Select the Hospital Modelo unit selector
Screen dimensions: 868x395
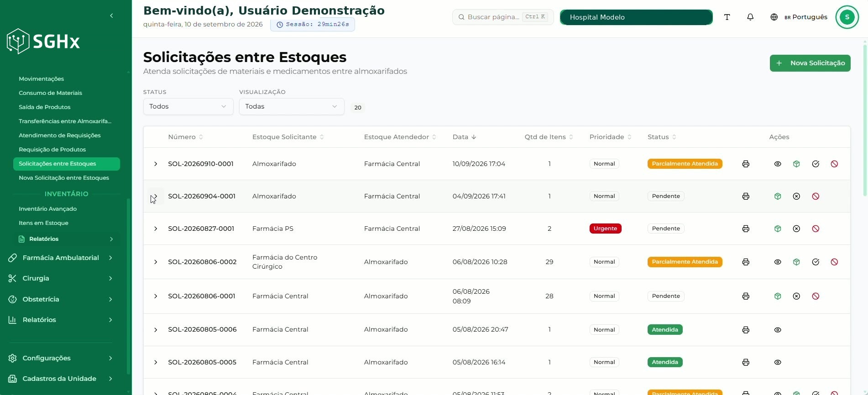tap(636, 17)
